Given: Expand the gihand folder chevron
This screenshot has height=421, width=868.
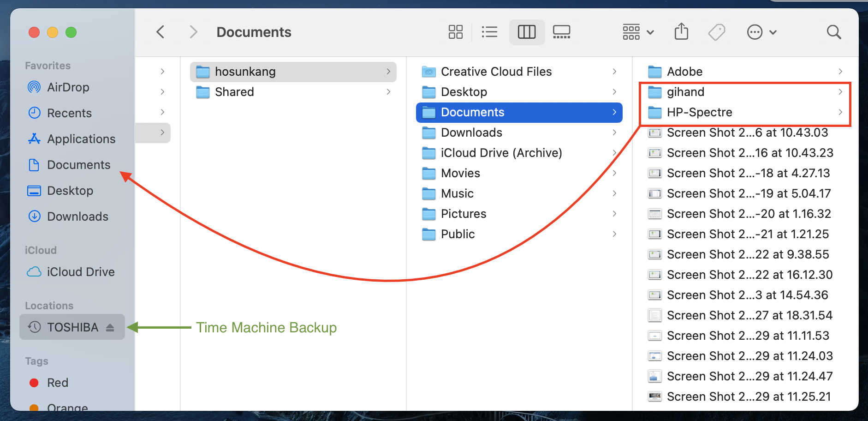Looking at the screenshot, I should click(840, 92).
